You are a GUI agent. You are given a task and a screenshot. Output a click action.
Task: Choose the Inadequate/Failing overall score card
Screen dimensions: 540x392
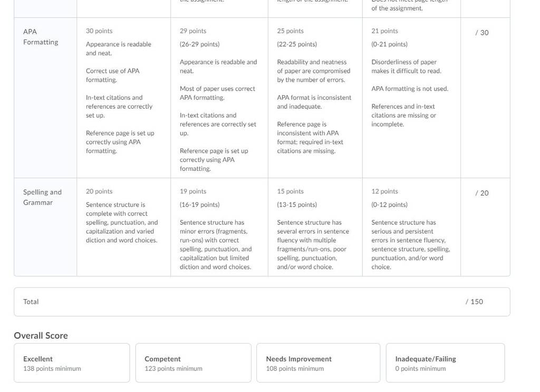coord(445,362)
